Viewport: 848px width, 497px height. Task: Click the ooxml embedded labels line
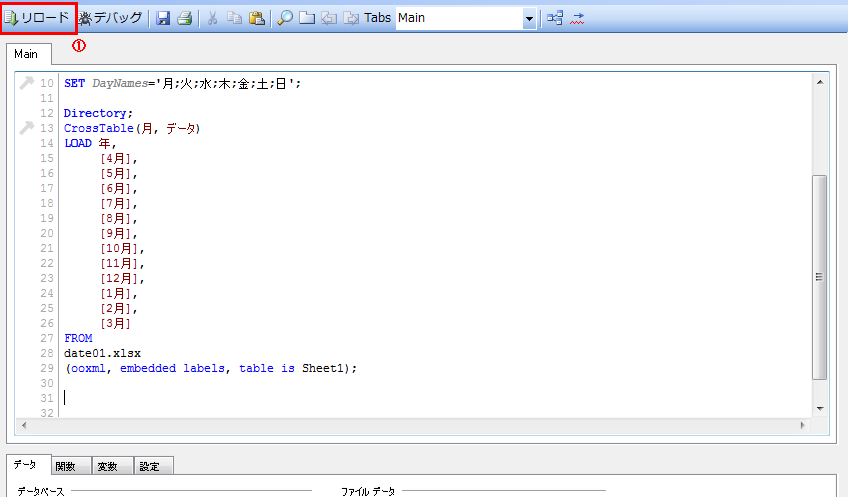click(210, 368)
